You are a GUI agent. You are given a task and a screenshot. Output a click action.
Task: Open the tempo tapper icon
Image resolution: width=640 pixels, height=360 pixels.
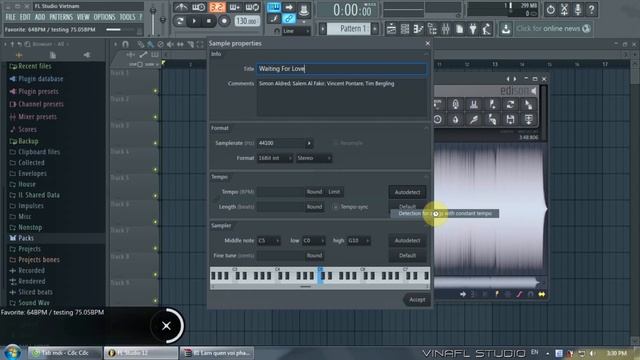[487, 29]
